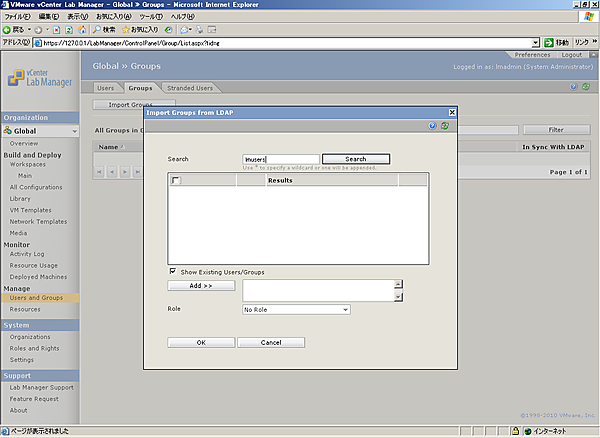This screenshot has width=600, height=438.
Task: Close the Import Groups from LDAP dialog
Action: click(x=452, y=113)
